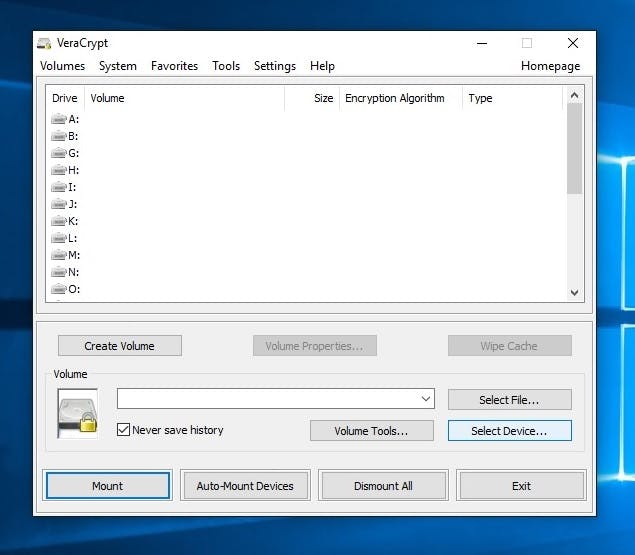Click Auto-Mount Devices
Image resolution: width=635 pixels, height=555 pixels.
click(245, 486)
